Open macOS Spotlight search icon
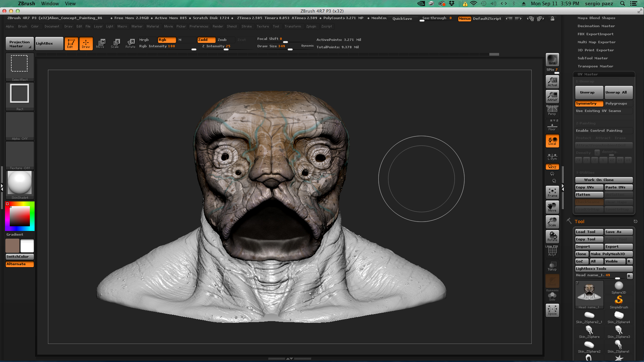644x362 pixels. click(x=623, y=4)
